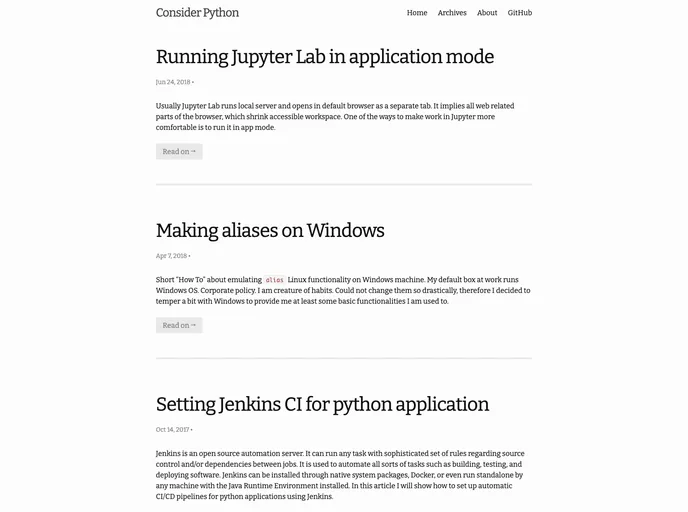
Task: Click the Consider Python site title
Action: click(197, 13)
